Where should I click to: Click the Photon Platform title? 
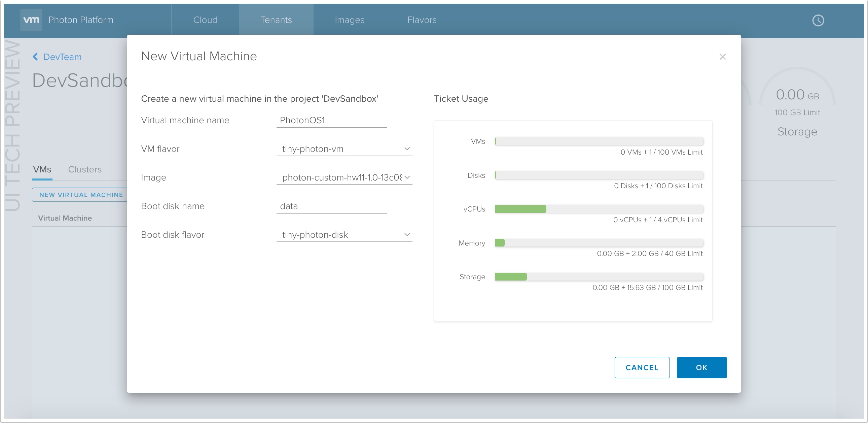coord(80,20)
